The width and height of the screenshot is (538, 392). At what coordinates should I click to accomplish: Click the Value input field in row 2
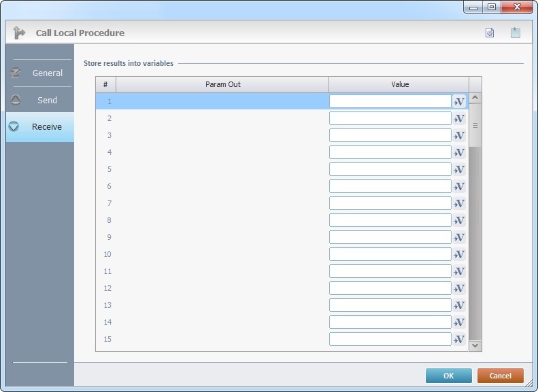(x=390, y=118)
